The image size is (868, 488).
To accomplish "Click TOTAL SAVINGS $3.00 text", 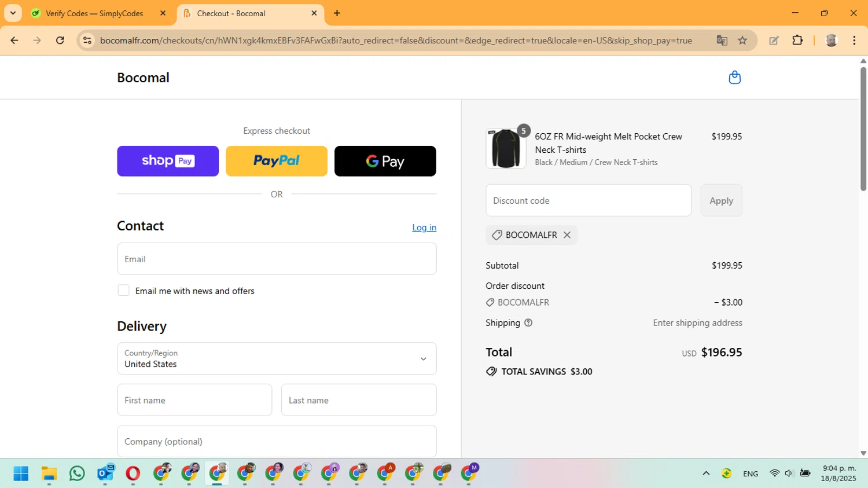I will pyautogui.click(x=547, y=372).
